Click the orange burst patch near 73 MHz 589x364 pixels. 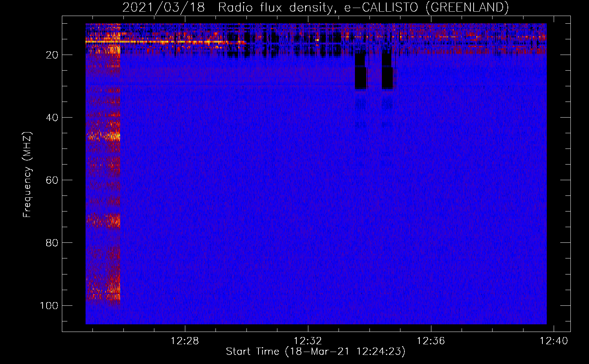coord(104,220)
